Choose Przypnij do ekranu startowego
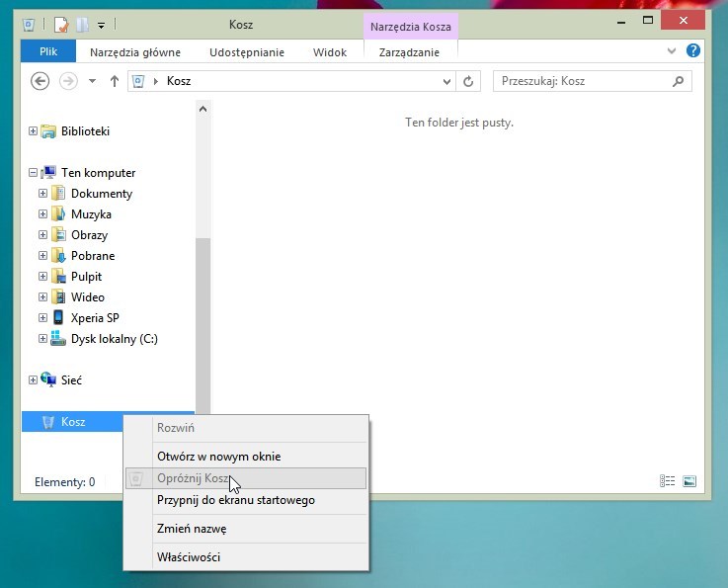 (246, 500)
